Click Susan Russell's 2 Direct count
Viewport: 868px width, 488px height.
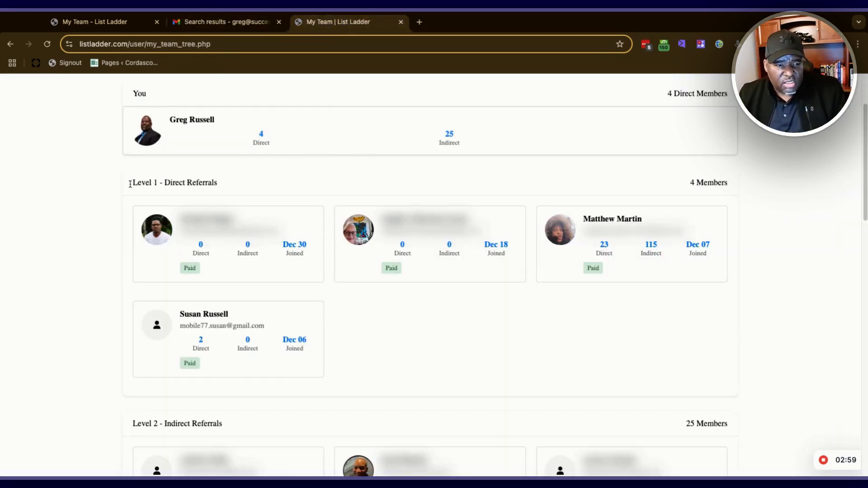point(201,339)
